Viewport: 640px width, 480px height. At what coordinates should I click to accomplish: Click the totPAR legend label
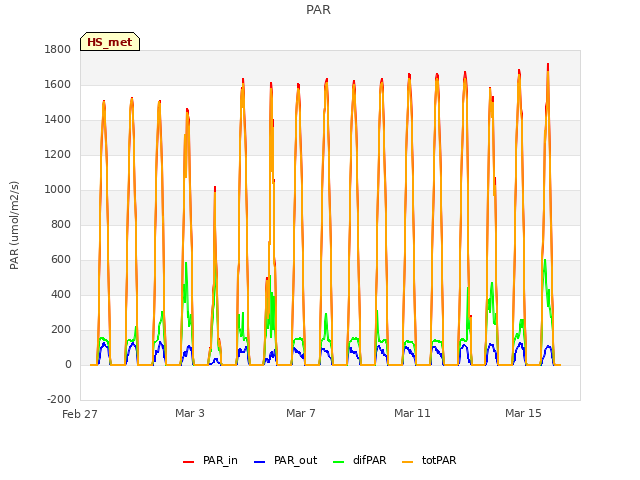click(439, 460)
